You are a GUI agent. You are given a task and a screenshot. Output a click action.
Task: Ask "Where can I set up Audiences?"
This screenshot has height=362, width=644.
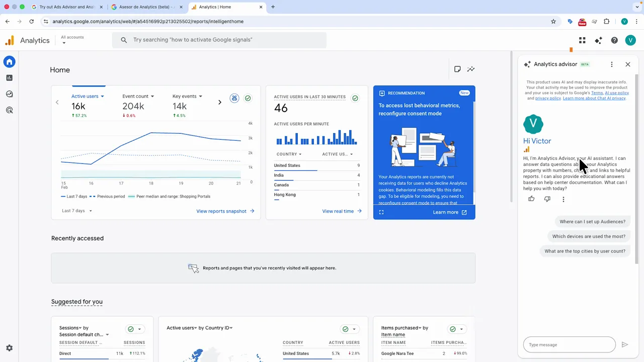pyautogui.click(x=593, y=222)
